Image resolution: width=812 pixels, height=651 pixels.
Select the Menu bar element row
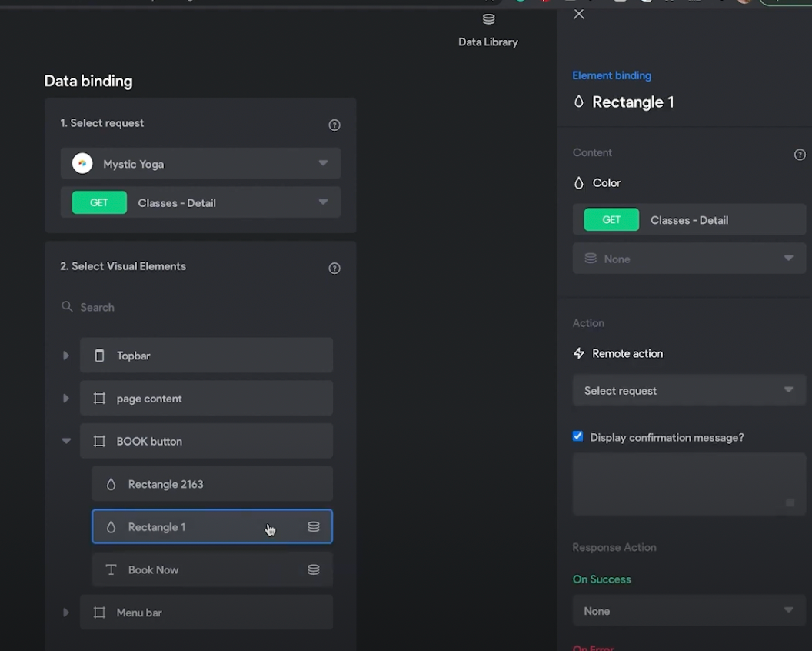click(206, 613)
